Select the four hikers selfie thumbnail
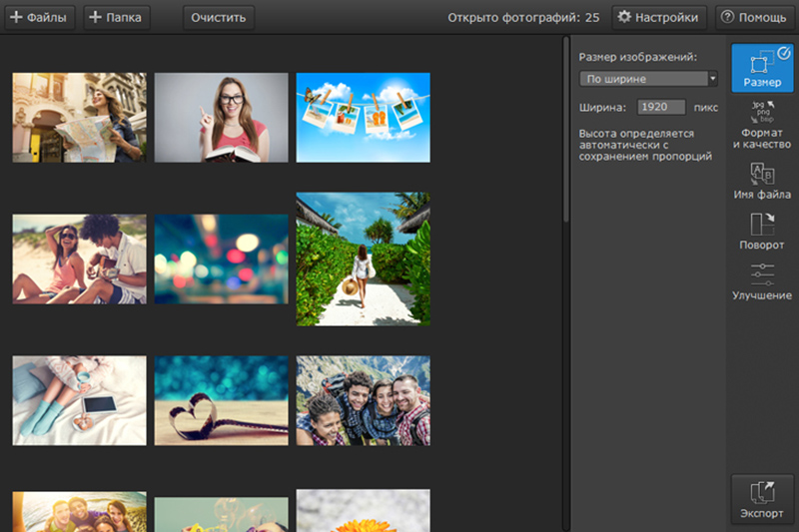Image resolution: width=799 pixels, height=532 pixels. (x=363, y=400)
